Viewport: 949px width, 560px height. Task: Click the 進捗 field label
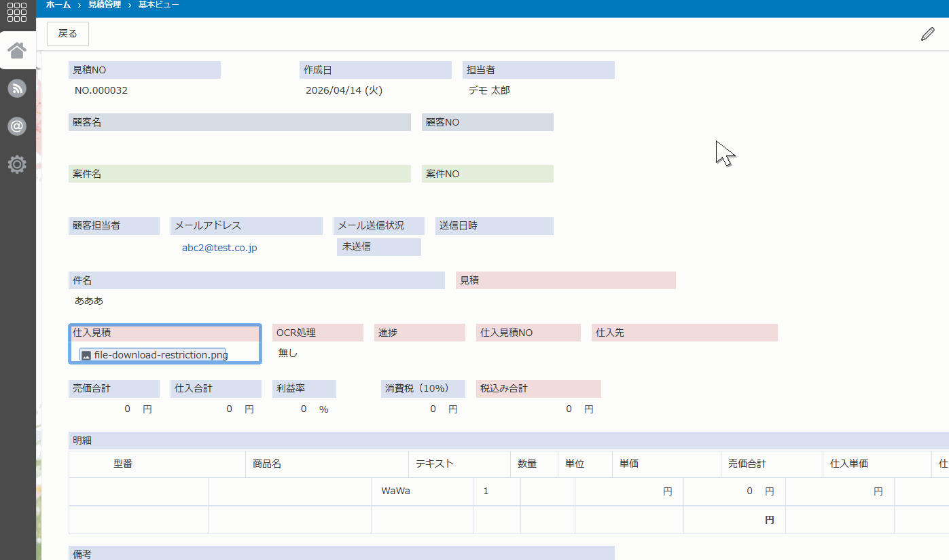pyautogui.click(x=420, y=333)
